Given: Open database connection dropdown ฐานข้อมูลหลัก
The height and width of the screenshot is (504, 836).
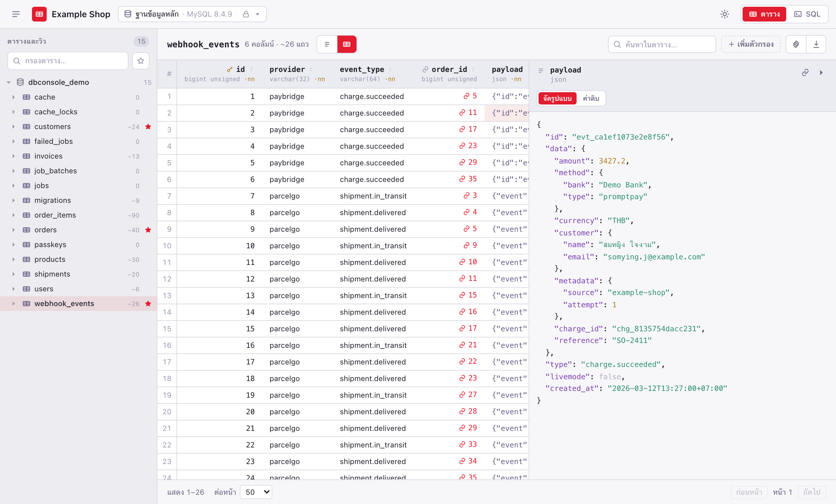Looking at the screenshot, I should [x=192, y=14].
